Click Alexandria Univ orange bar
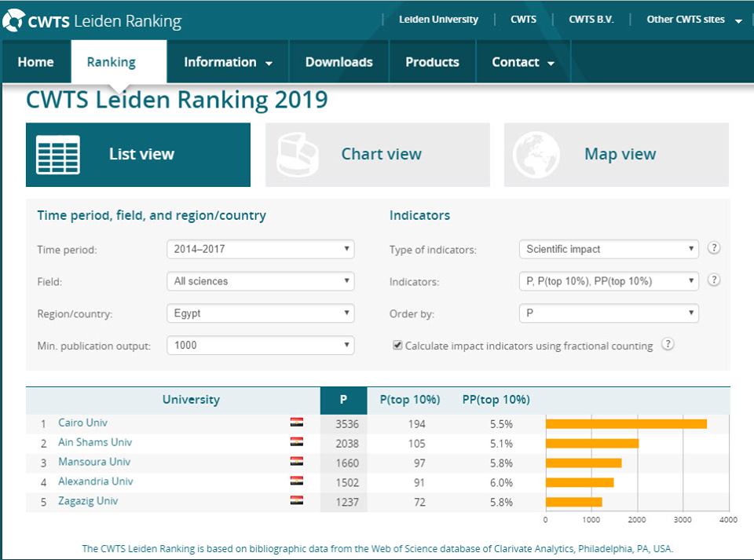 (580, 482)
